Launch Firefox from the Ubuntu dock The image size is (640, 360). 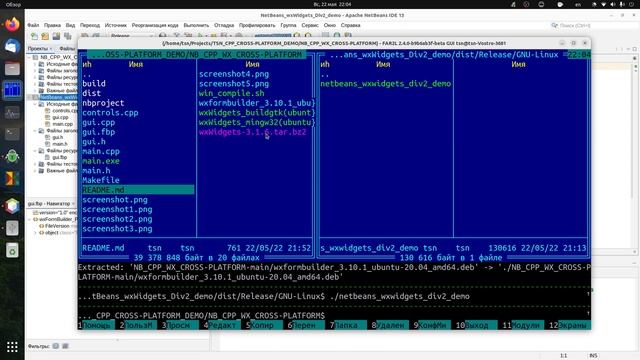coord(12,24)
